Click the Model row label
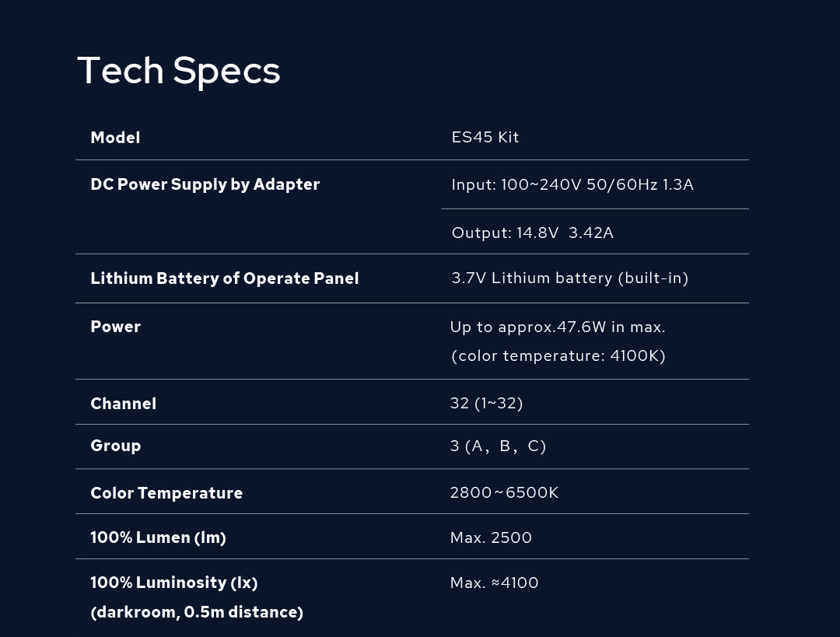Viewport: 840px width, 637px height. click(x=115, y=138)
